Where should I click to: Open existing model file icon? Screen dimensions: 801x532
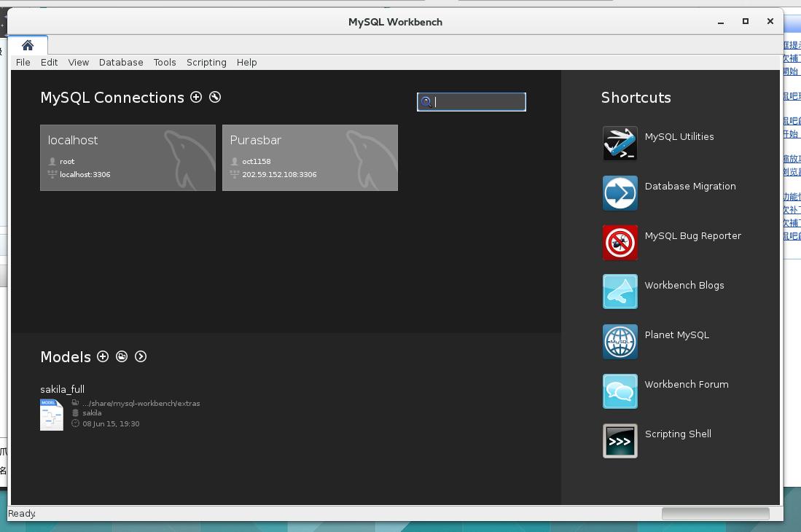[x=122, y=356]
